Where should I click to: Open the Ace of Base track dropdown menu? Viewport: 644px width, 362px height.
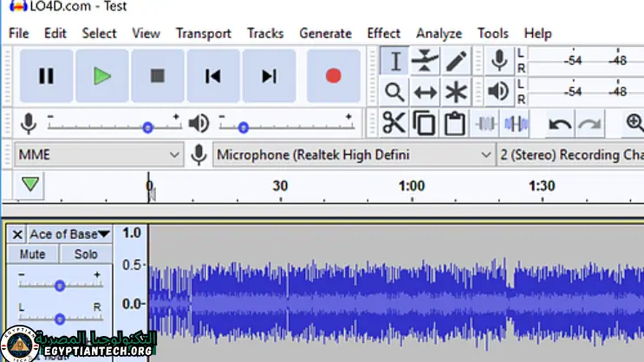click(x=70, y=234)
